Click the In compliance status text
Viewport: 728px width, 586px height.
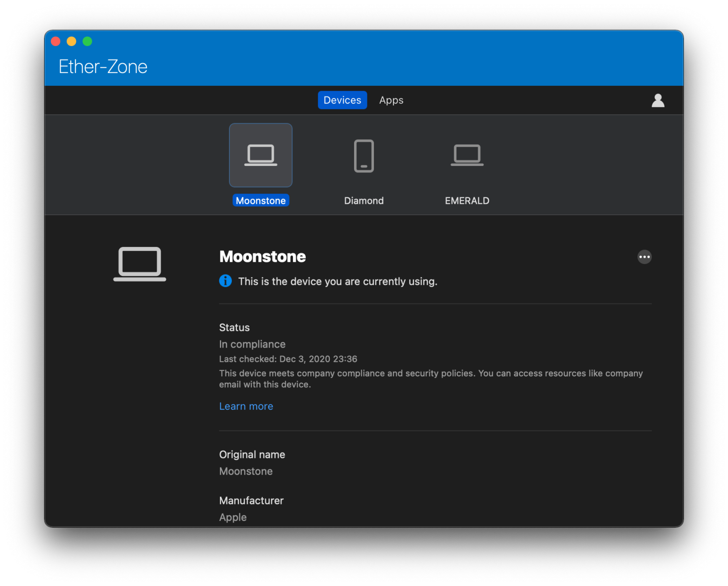click(x=252, y=344)
